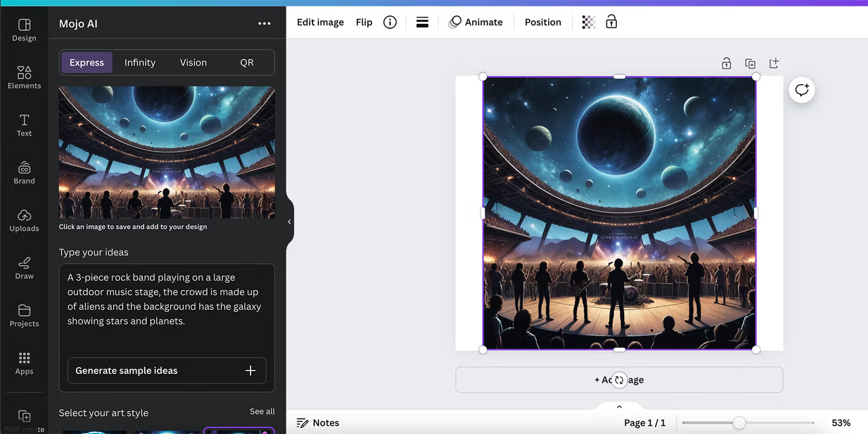The height and width of the screenshot is (434, 868).
Task: Select the Text tool in the sidebar
Action: click(24, 124)
